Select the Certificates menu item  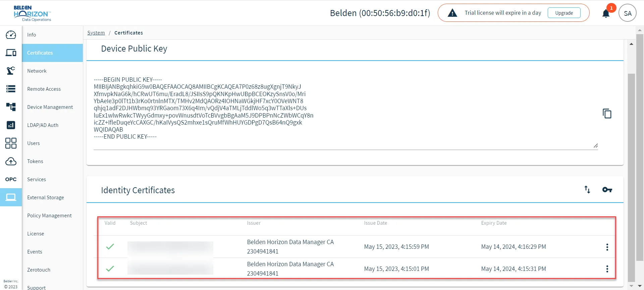(52, 53)
